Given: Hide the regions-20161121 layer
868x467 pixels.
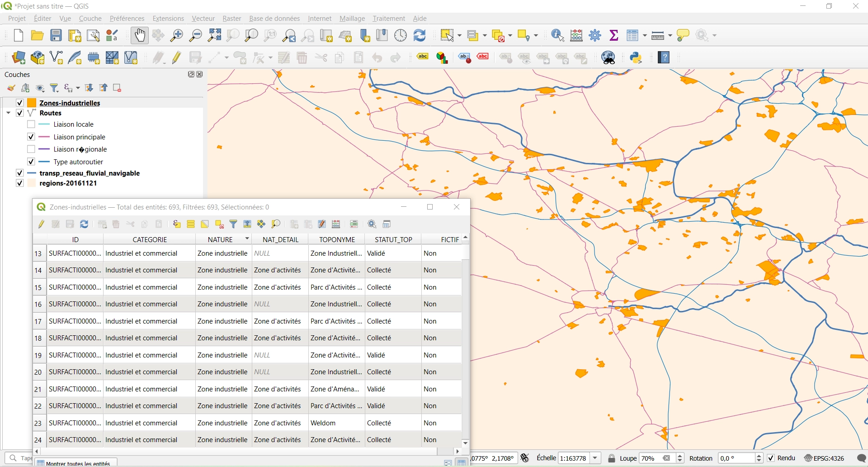Looking at the screenshot, I should coord(19,183).
